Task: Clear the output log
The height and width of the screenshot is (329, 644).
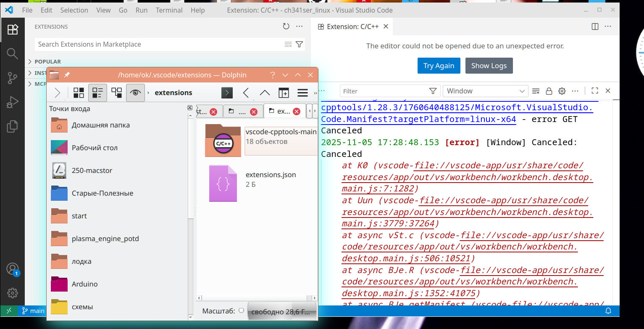Action: coord(536,91)
